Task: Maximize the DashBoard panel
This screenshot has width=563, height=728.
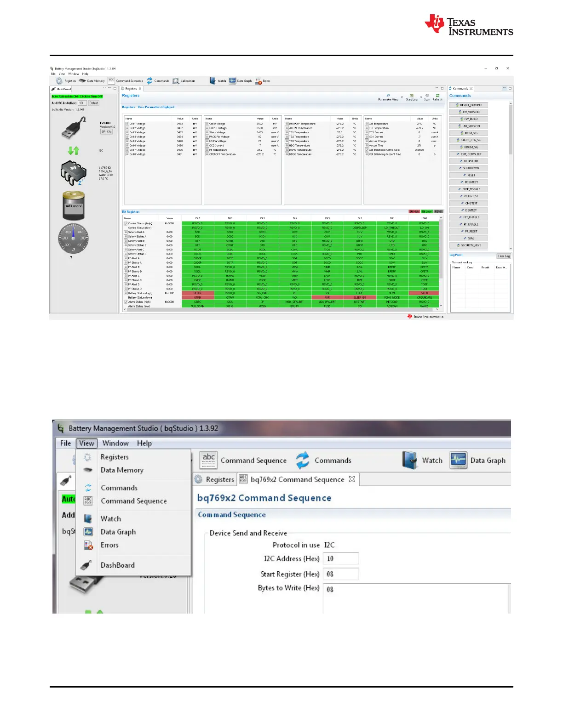Action: point(115,88)
